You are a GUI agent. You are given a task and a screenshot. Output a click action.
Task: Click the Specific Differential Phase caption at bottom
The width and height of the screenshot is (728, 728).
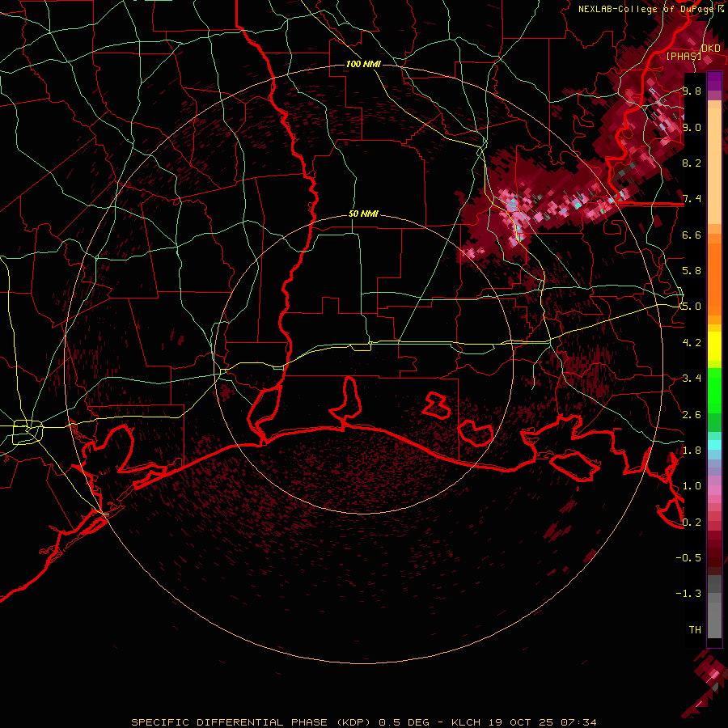point(363,722)
